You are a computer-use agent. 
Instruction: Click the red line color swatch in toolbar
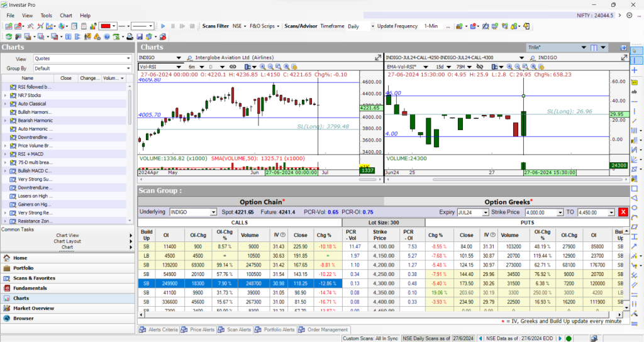click(x=106, y=26)
